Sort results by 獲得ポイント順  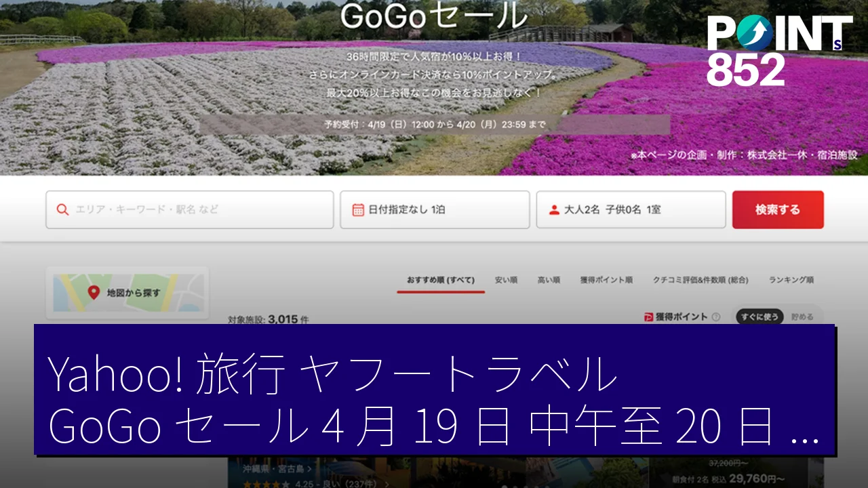606,280
